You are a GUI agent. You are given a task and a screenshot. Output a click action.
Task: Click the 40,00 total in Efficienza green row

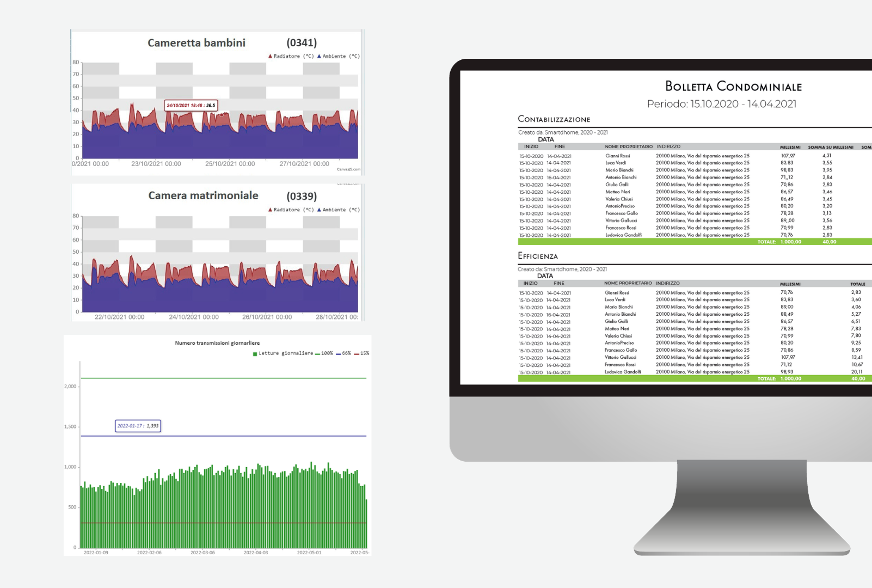pos(858,378)
